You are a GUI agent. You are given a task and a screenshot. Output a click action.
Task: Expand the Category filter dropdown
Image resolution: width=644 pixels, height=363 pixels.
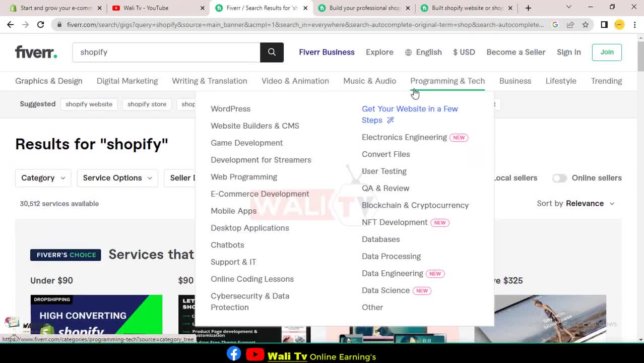(x=43, y=178)
